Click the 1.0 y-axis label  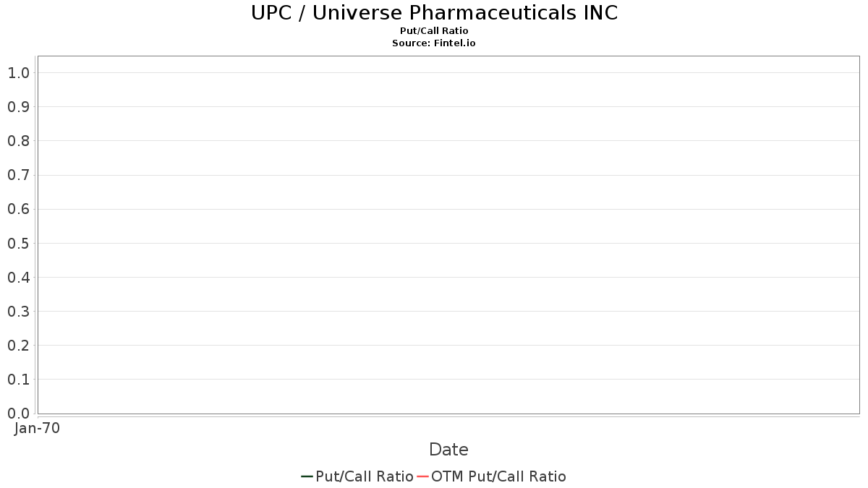19,72
